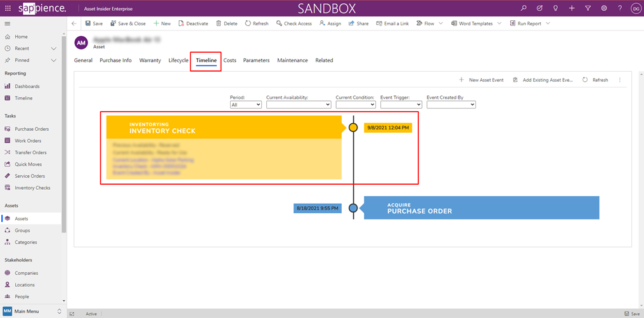The image size is (644, 318).
Task: Open the settings gear icon
Action: (x=604, y=8)
